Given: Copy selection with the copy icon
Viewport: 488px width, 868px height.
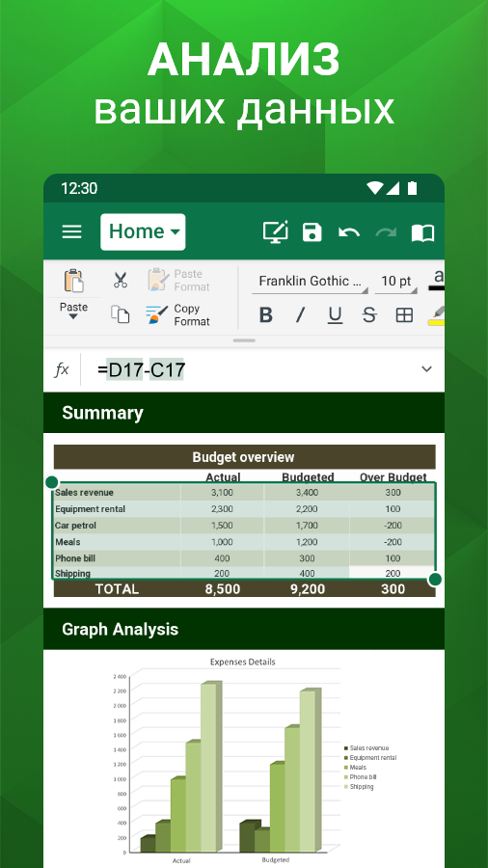Looking at the screenshot, I should [120, 313].
